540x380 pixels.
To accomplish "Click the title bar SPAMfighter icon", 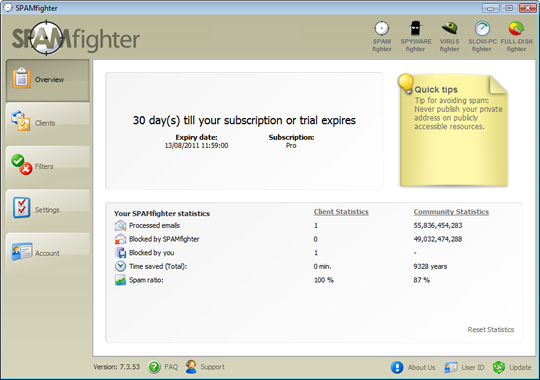I will pyautogui.click(x=8, y=8).
